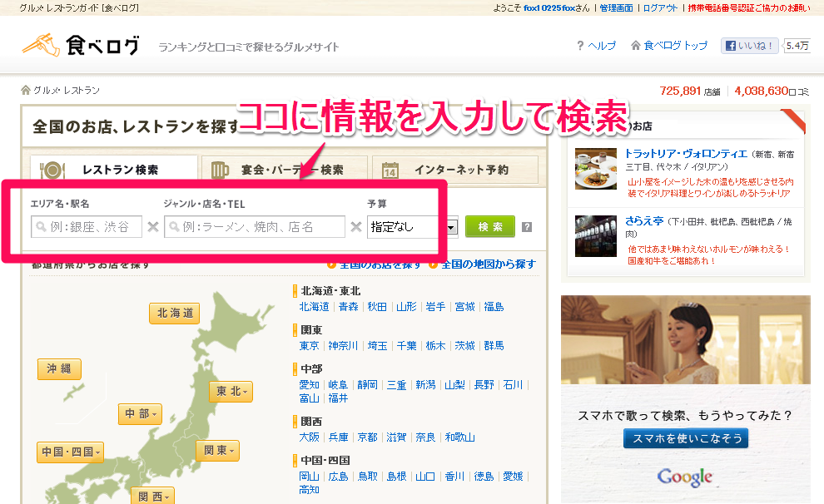Viewport: 824px width, 504px height.
Task: Switch to インターネット予約 tab
Action: (454, 170)
